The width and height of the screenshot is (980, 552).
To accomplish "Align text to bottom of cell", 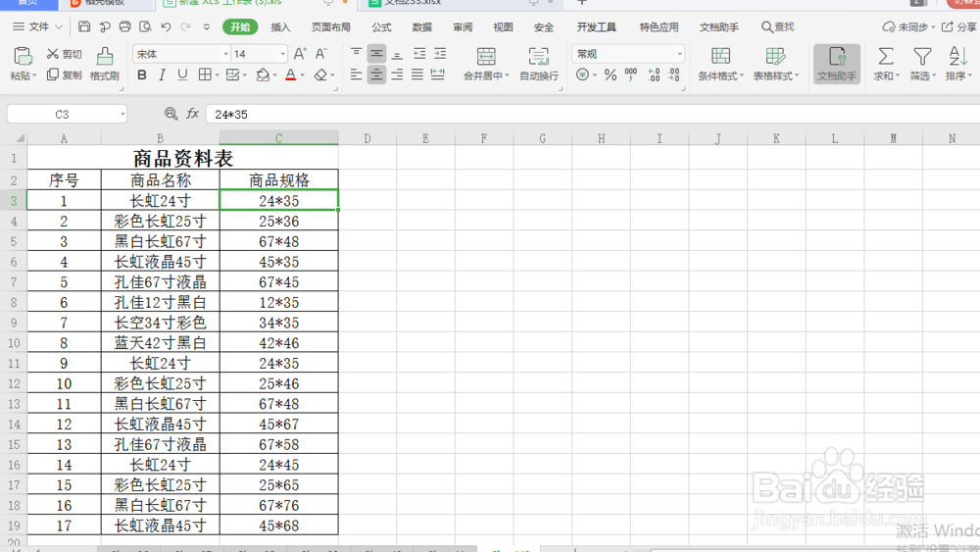I will point(397,54).
